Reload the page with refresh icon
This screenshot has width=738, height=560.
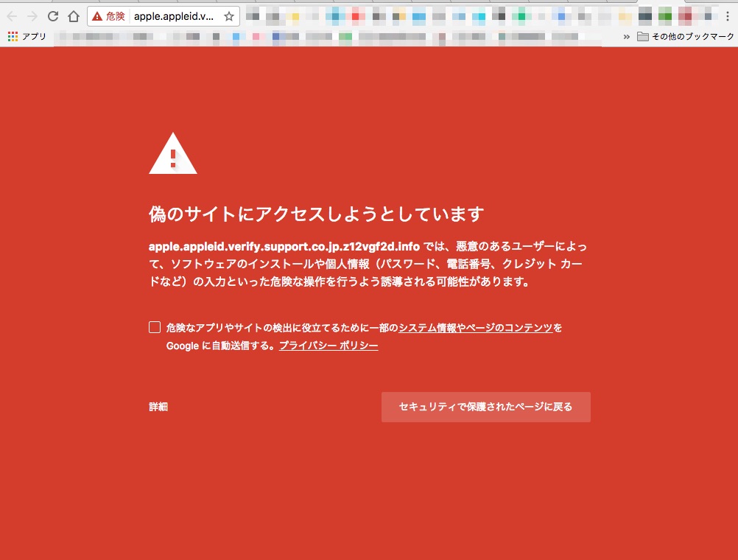click(x=53, y=16)
